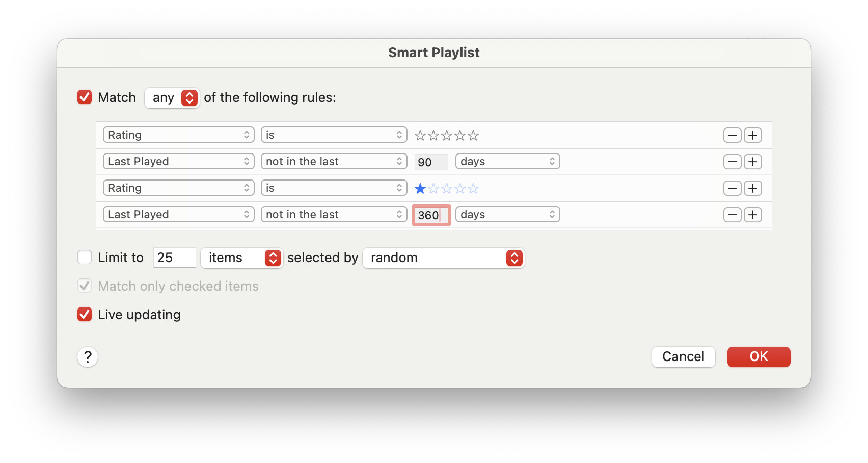This screenshot has height=463, width=868.
Task: Enable the Limit to checkbox
Action: (85, 258)
